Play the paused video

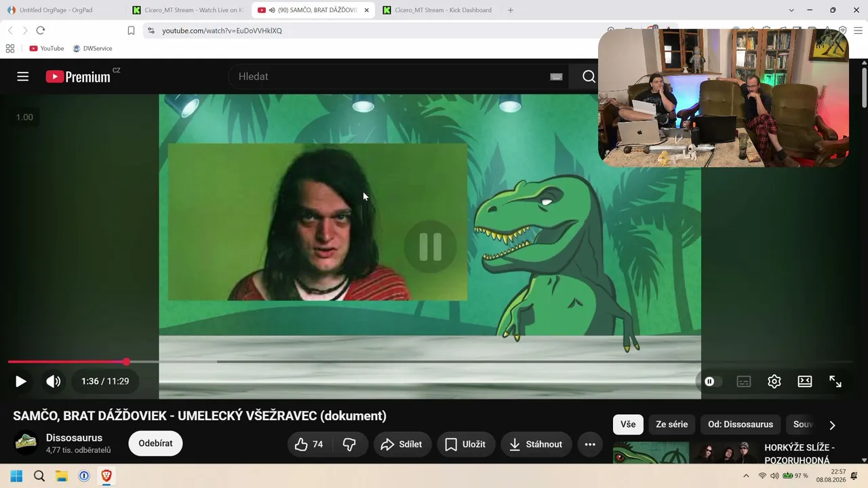21,382
